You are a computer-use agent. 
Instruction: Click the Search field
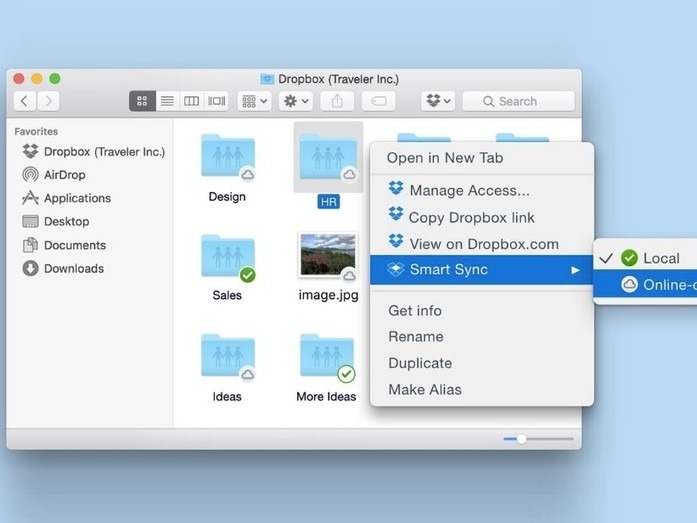pos(518,101)
